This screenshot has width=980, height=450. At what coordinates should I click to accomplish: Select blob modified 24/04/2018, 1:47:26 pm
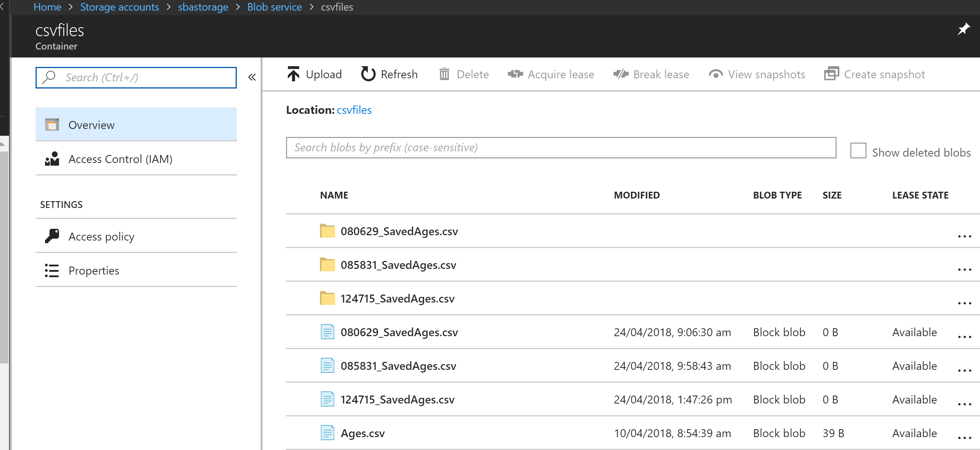[x=672, y=399]
